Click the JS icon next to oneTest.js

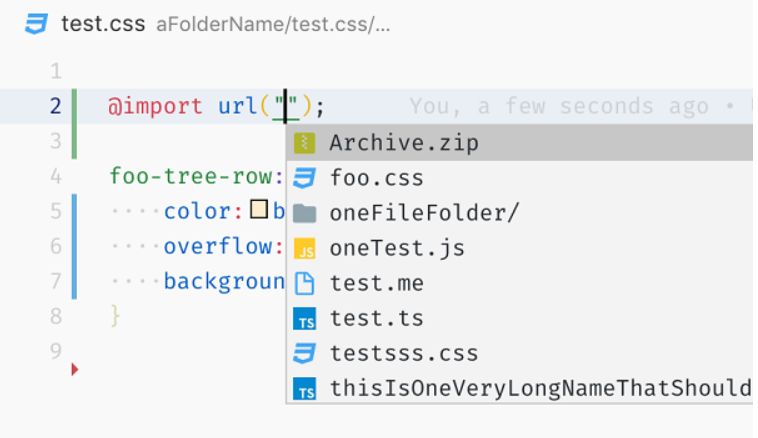click(305, 249)
